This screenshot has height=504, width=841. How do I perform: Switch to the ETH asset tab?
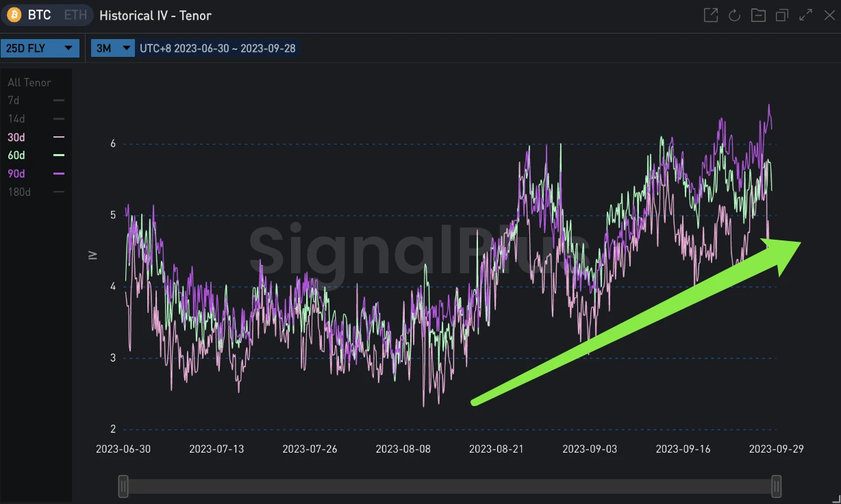pos(74,15)
